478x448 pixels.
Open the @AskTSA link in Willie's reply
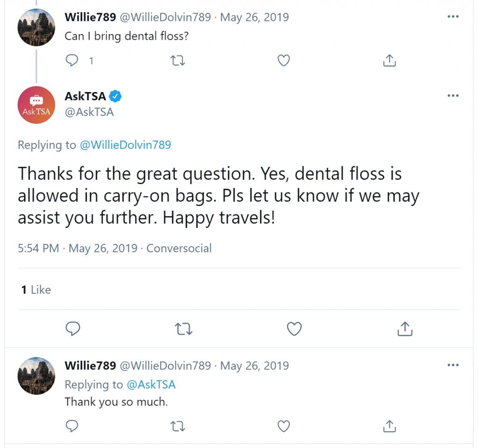click(151, 384)
